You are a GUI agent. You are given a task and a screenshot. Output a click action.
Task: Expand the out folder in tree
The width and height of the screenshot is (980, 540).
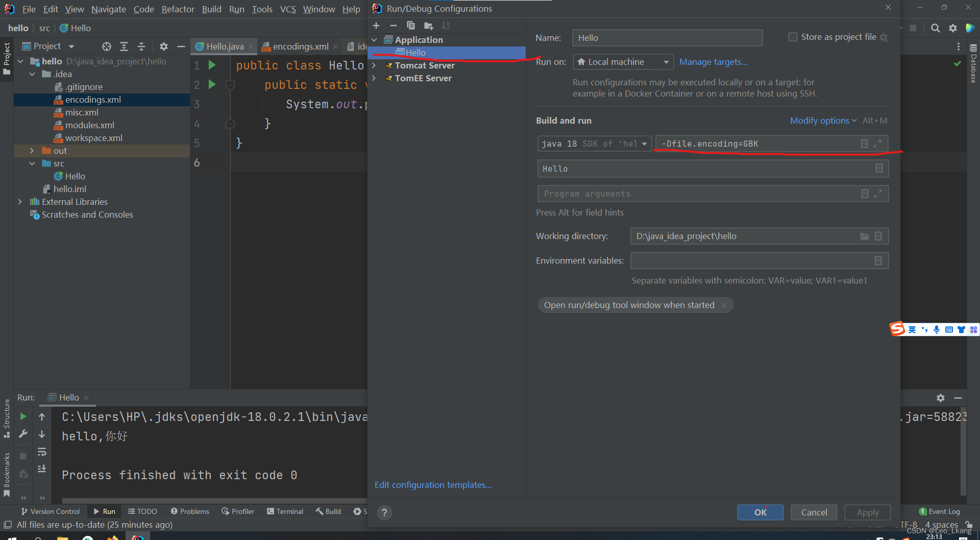click(32, 151)
